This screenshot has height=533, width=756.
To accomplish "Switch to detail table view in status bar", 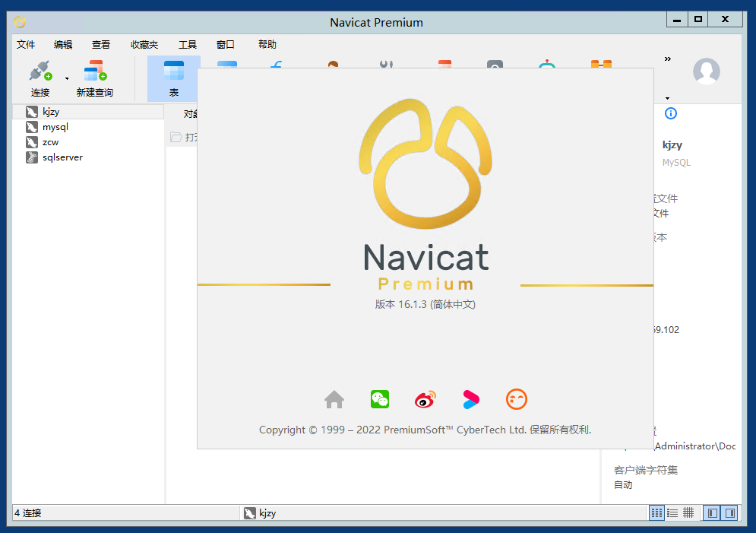I will coord(688,512).
